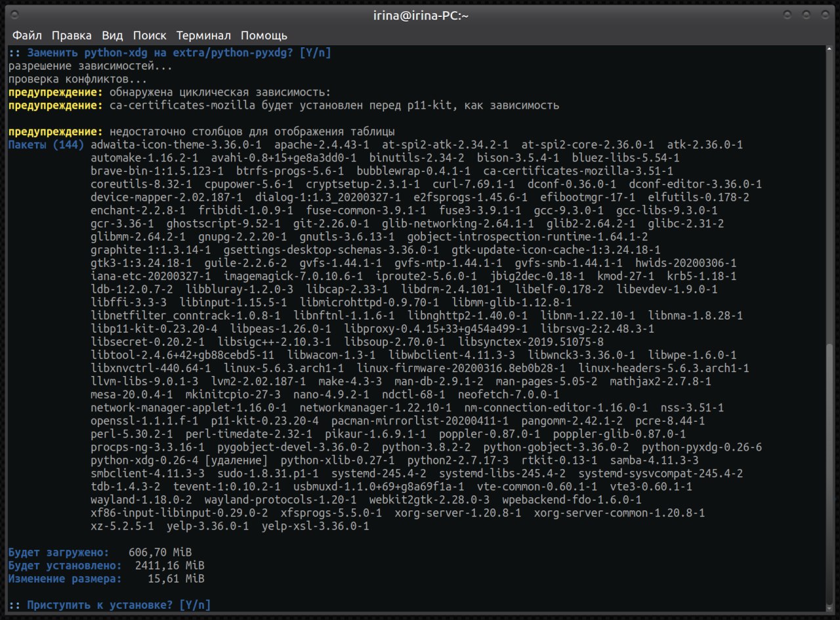Click 'ghostscript-9.52-1' package name

(x=224, y=223)
